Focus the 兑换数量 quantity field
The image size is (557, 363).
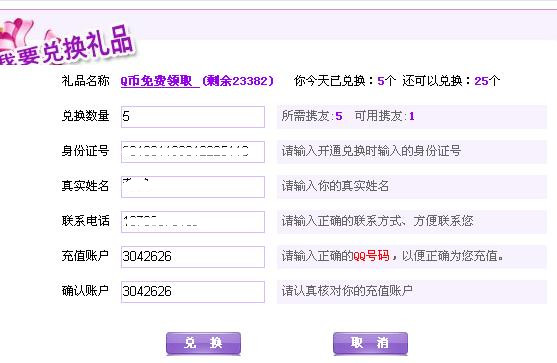point(193,117)
